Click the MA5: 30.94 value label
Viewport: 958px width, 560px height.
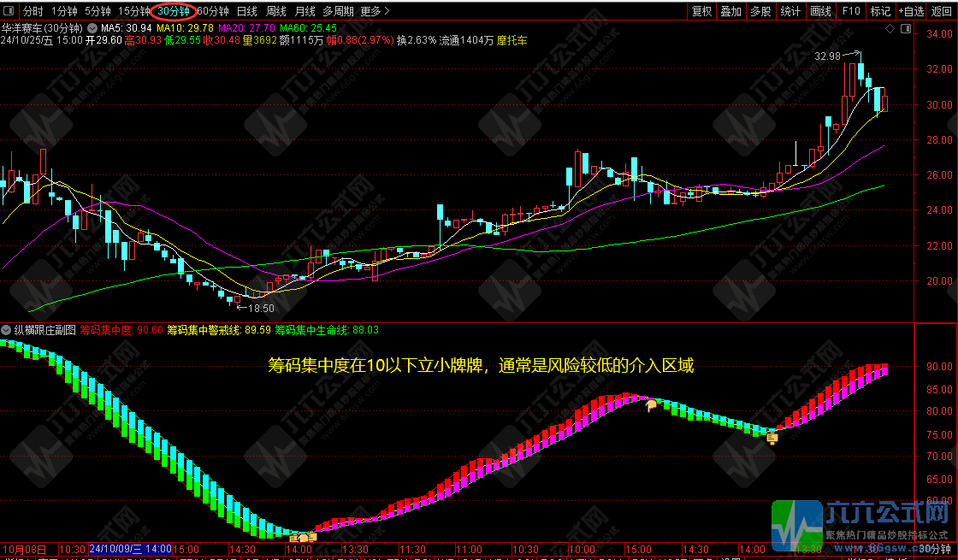pyautogui.click(x=126, y=28)
